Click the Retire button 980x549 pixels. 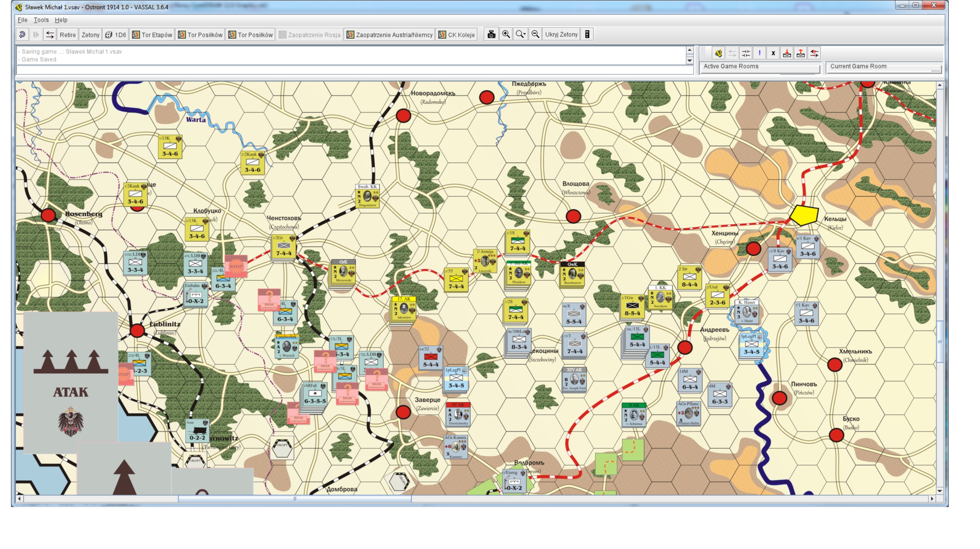pos(67,35)
